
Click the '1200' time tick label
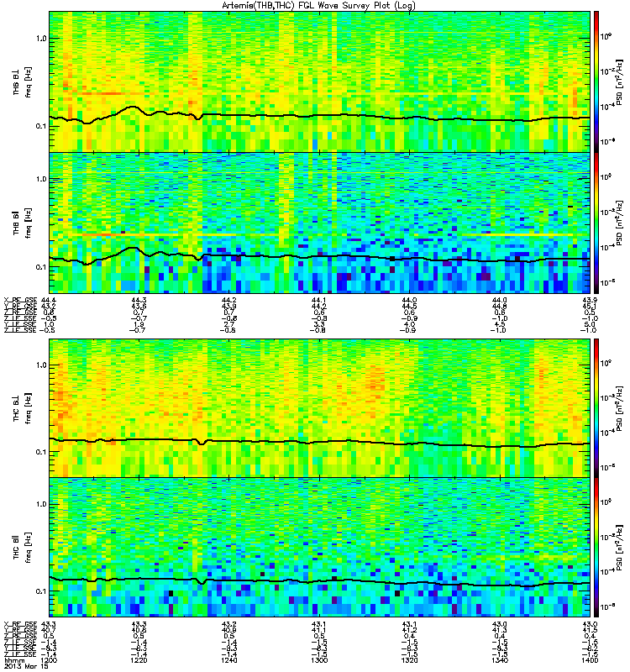[50, 660]
